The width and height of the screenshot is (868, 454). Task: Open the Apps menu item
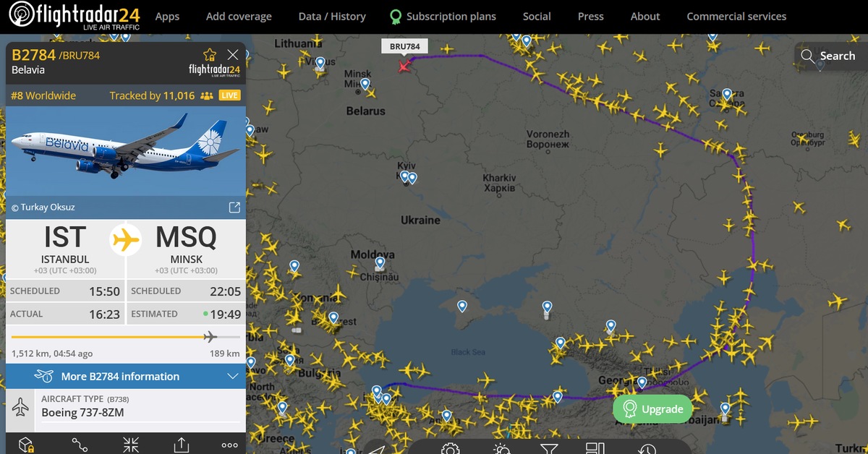pos(167,16)
